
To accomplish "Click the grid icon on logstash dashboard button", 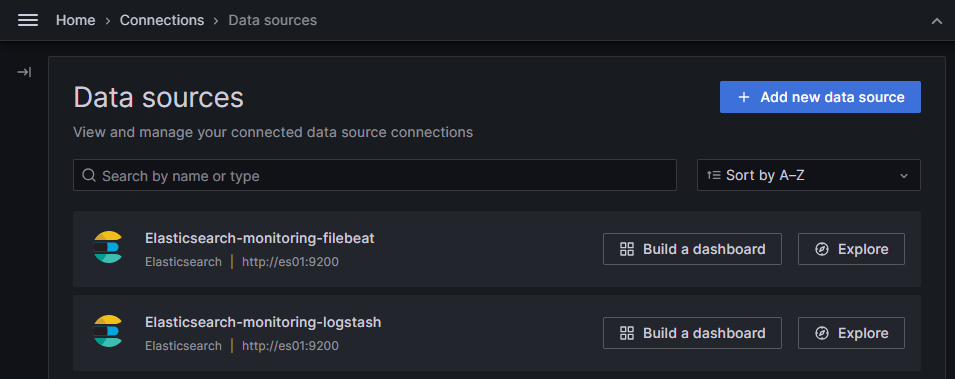I will (627, 333).
